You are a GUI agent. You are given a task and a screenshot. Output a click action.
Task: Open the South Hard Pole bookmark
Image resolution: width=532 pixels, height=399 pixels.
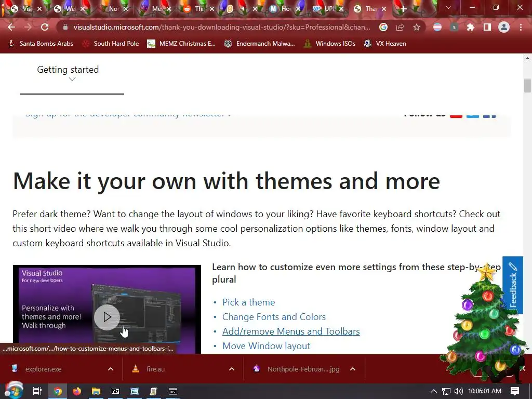coord(111,44)
